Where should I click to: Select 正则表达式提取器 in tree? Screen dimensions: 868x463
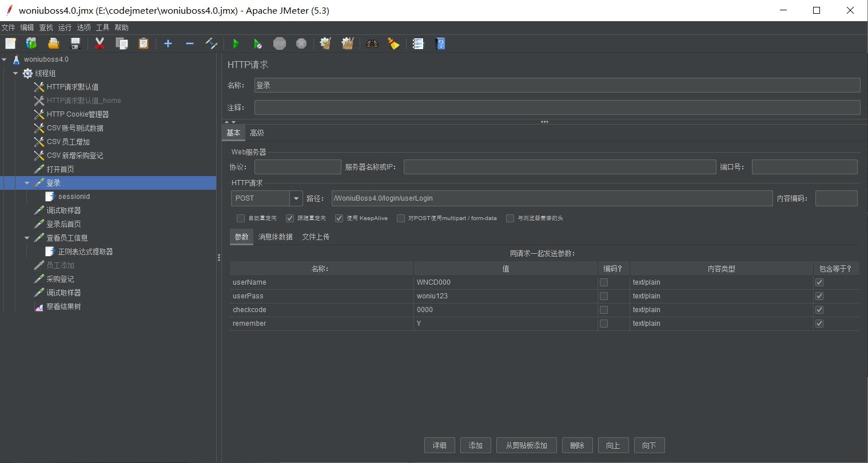tap(85, 252)
